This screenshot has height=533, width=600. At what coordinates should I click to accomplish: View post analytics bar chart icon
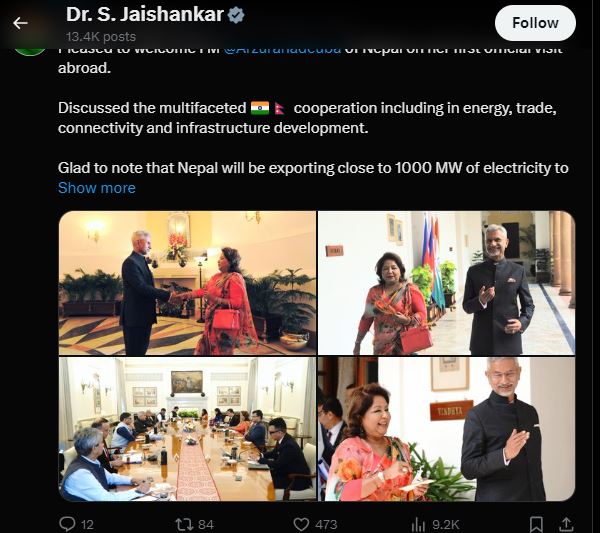(x=418, y=524)
